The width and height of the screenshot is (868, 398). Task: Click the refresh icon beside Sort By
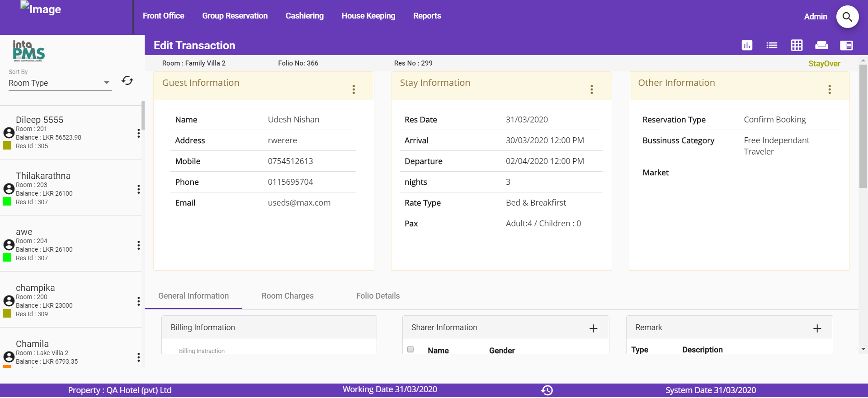127,80
